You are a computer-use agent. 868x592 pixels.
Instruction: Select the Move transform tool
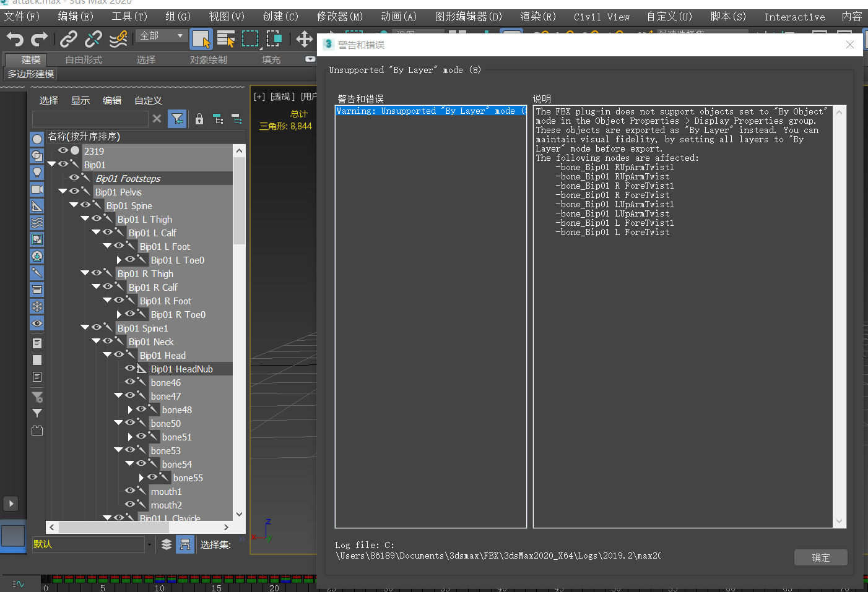pyautogui.click(x=304, y=39)
